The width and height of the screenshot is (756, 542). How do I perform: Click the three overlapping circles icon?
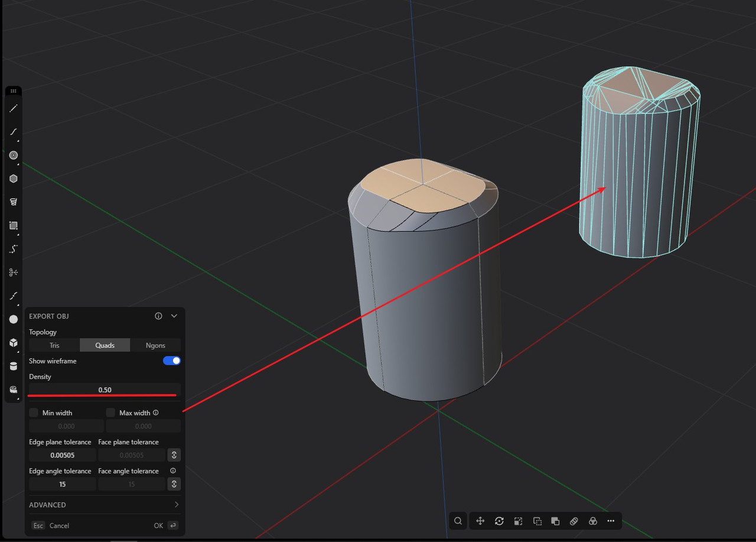click(593, 521)
